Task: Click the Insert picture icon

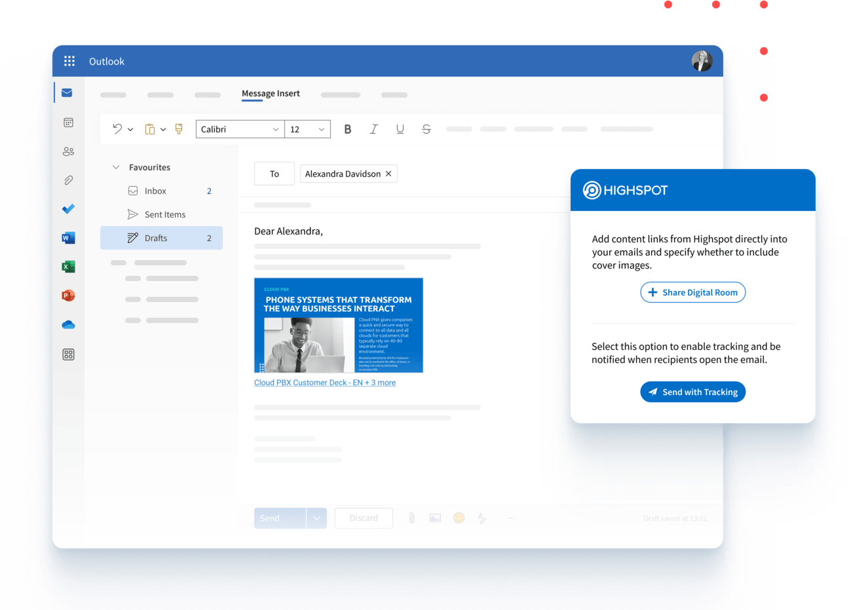Action: click(435, 518)
